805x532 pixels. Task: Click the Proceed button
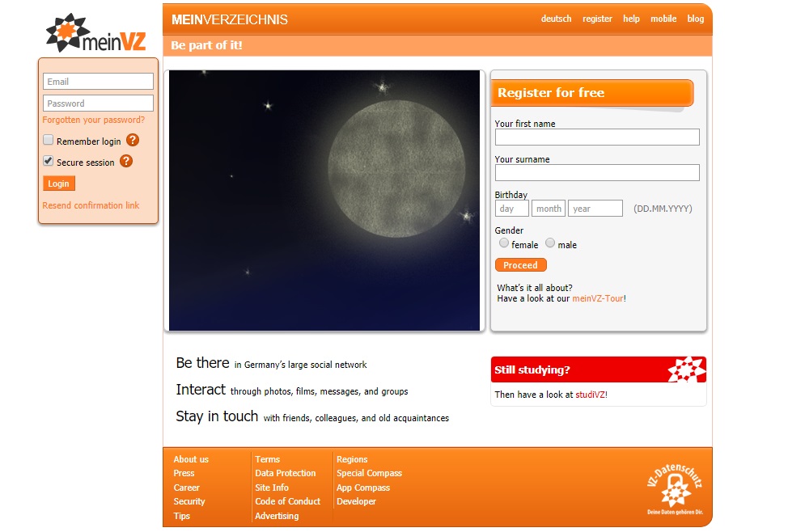(x=520, y=264)
